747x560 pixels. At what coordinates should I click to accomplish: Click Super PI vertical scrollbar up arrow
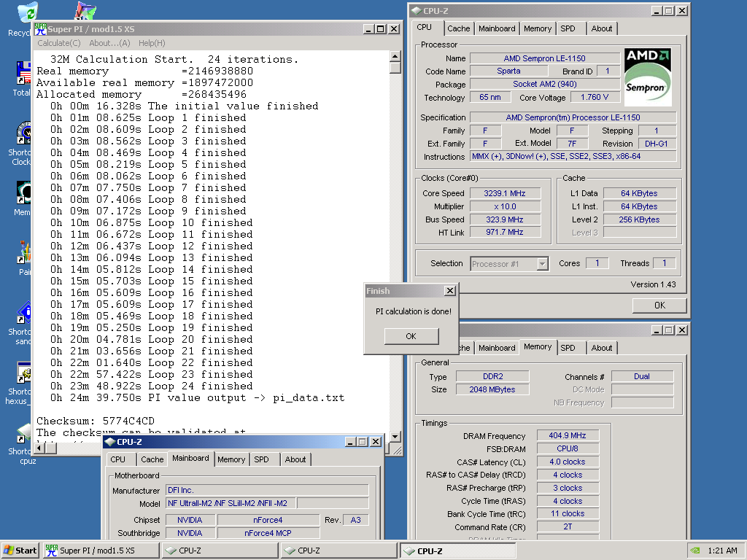pyautogui.click(x=395, y=56)
